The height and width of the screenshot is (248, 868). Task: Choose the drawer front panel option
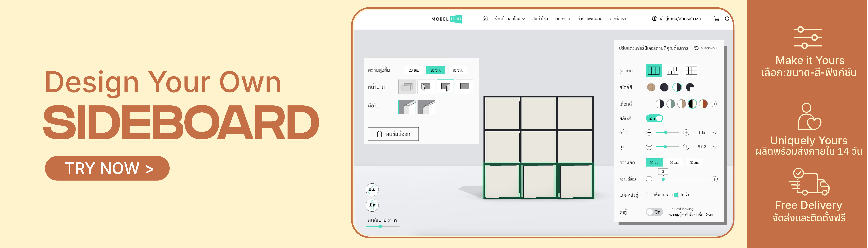click(407, 87)
